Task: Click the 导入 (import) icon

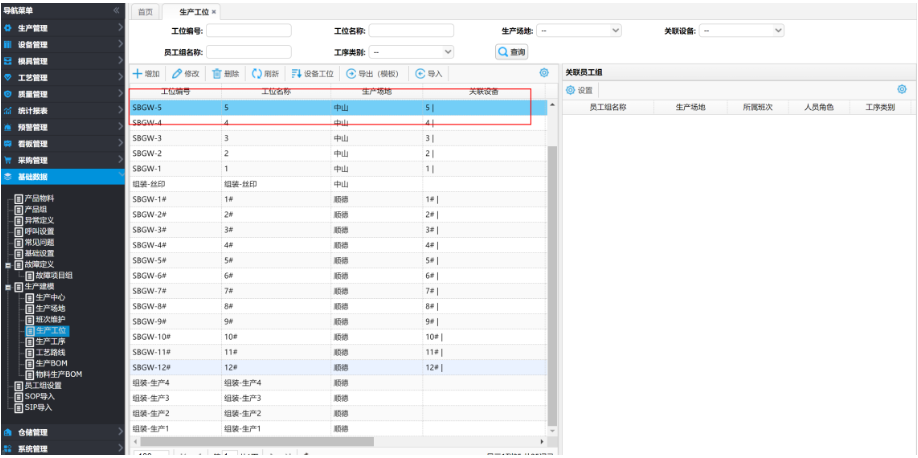Action: 420,74
